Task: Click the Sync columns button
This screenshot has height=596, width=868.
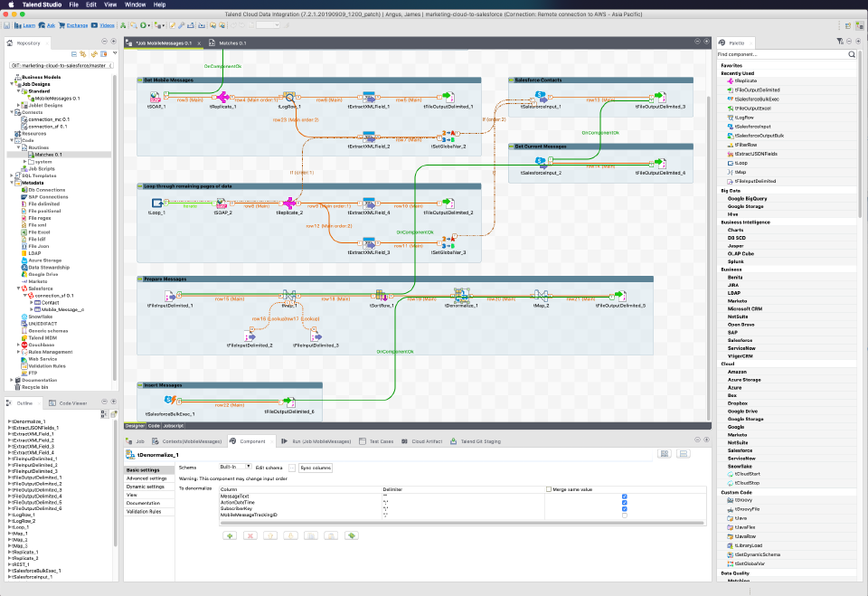Action: click(316, 468)
